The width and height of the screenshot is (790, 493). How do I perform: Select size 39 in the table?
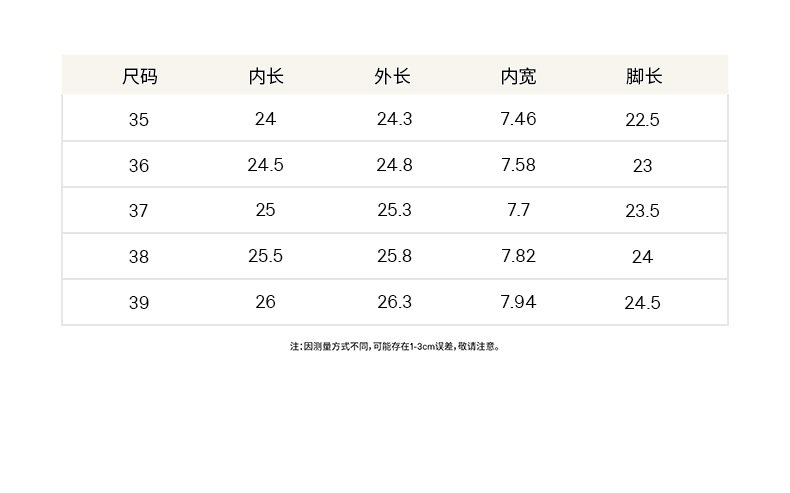tap(139, 303)
